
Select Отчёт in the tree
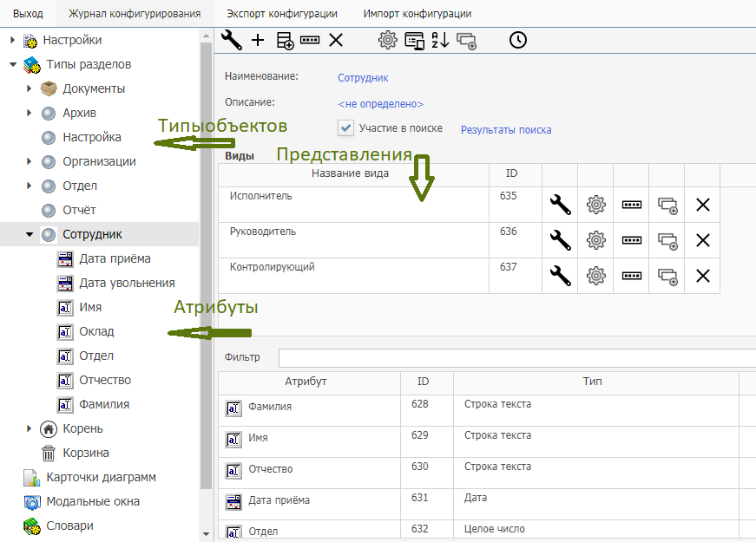click(x=79, y=210)
